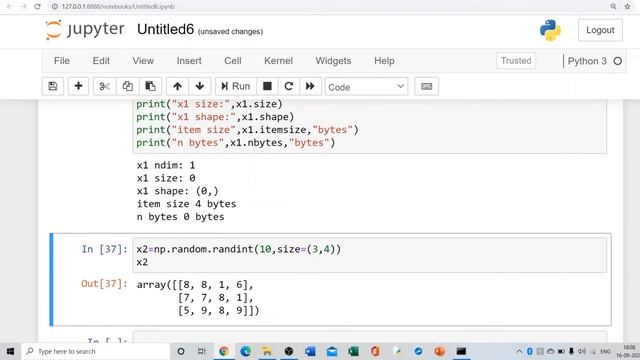Reload the page in the browser

click(x=37, y=7)
